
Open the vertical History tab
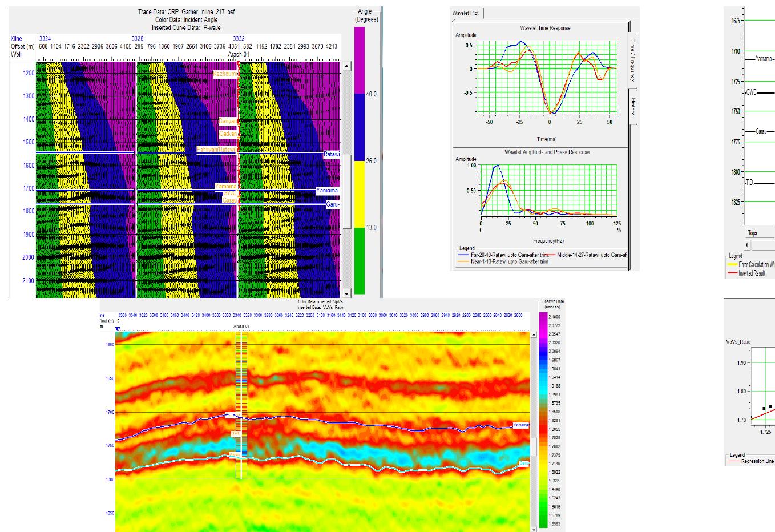(x=632, y=106)
